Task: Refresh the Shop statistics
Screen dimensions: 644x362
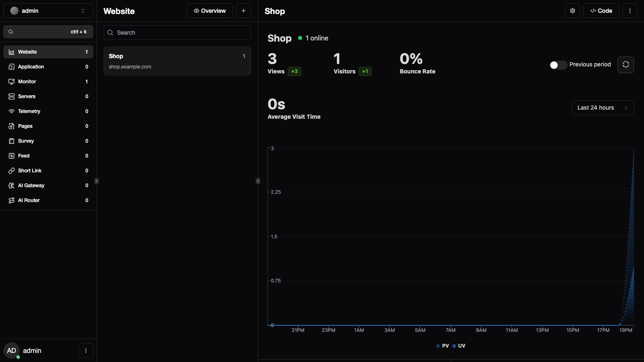Action: click(x=626, y=65)
